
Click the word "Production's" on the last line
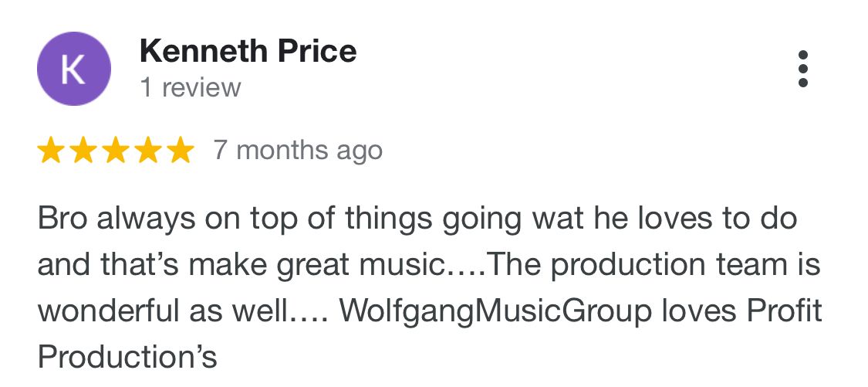click(x=127, y=357)
